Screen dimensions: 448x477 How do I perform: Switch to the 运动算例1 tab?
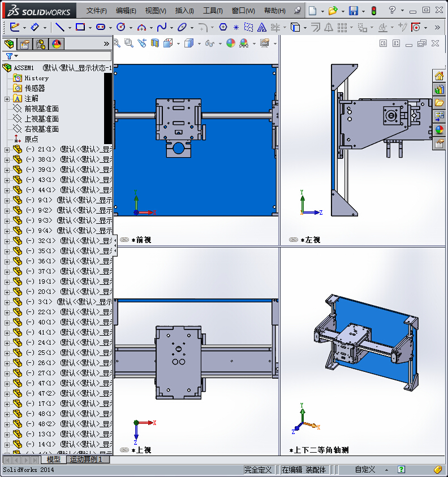click(88, 459)
